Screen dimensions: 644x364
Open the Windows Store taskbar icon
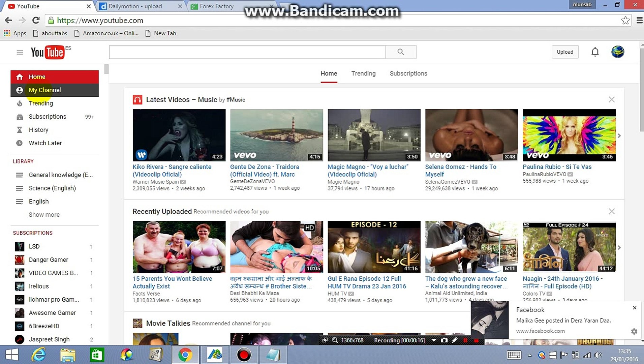click(97, 355)
